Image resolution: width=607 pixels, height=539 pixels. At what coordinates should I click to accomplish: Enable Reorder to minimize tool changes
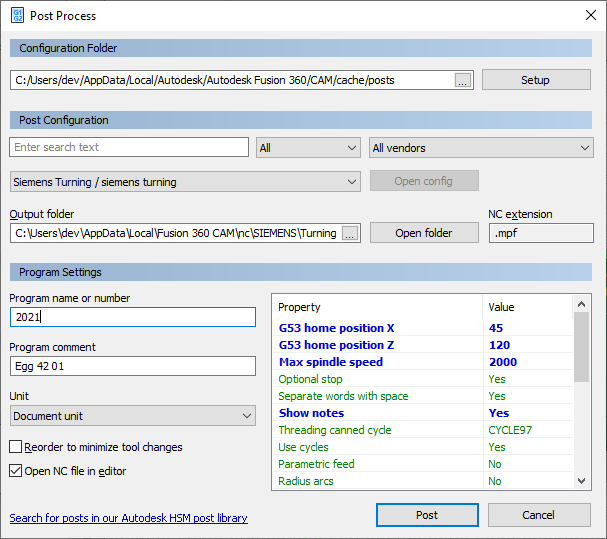point(16,447)
